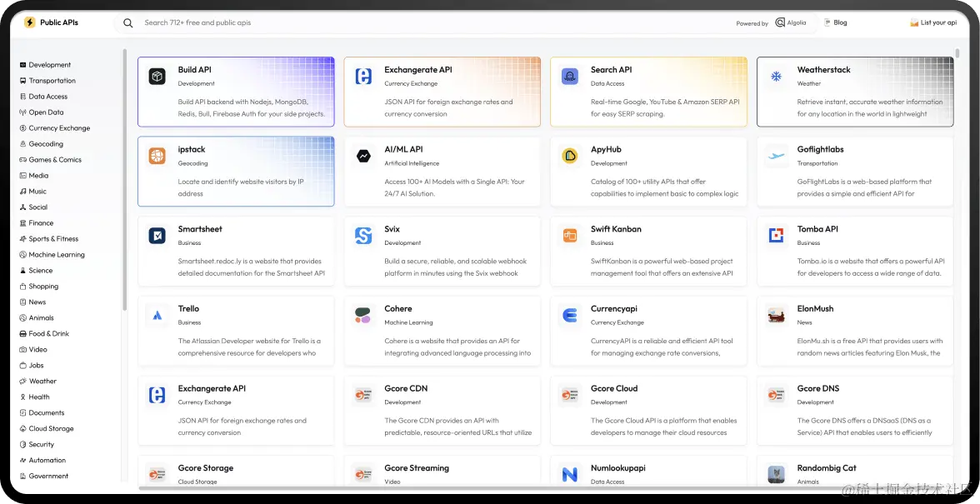Click the AI/ML API logo icon

click(x=363, y=156)
